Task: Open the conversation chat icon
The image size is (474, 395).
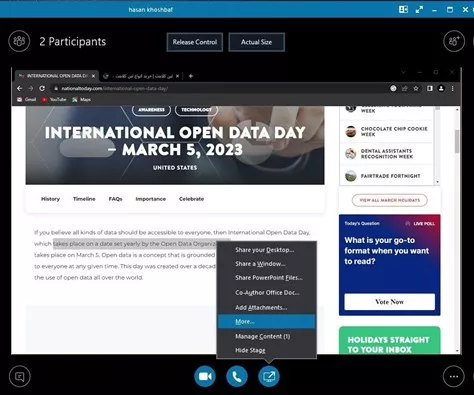Action: click(20, 377)
